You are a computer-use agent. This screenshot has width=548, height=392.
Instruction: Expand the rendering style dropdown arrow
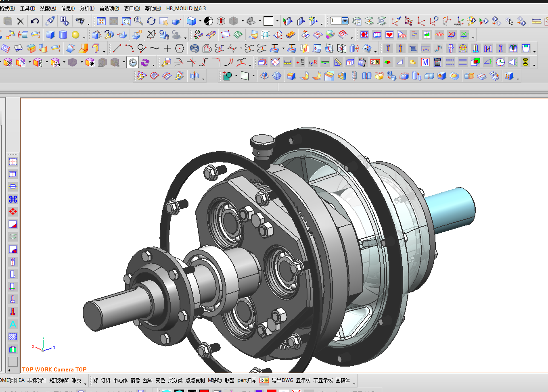tap(200, 21)
